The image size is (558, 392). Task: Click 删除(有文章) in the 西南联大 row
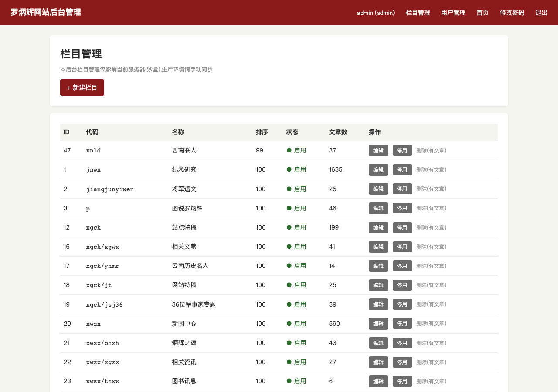click(431, 150)
